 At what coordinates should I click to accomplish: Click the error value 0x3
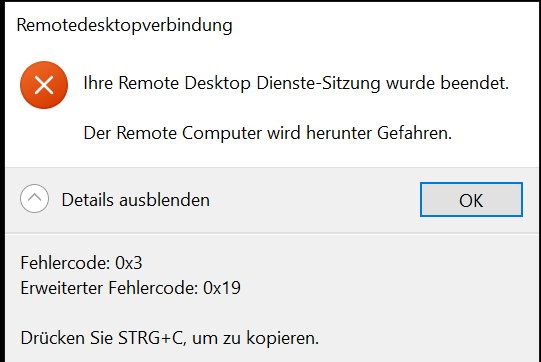[129, 263]
